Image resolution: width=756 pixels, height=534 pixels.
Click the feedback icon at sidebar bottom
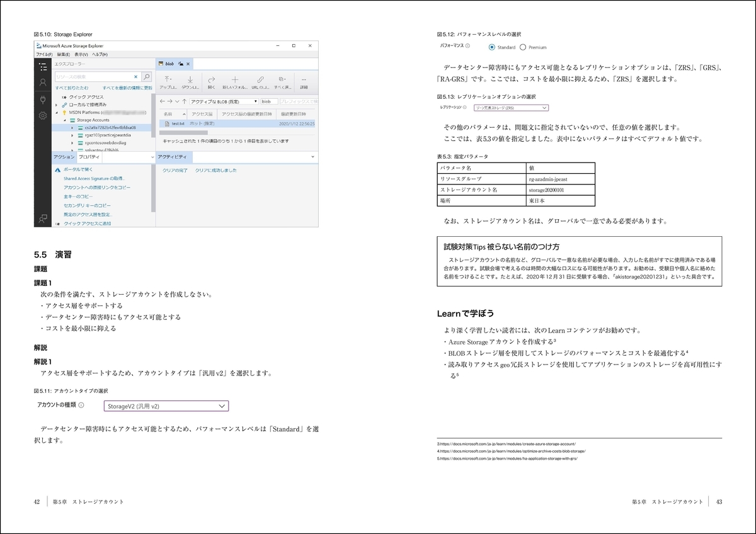click(43, 219)
